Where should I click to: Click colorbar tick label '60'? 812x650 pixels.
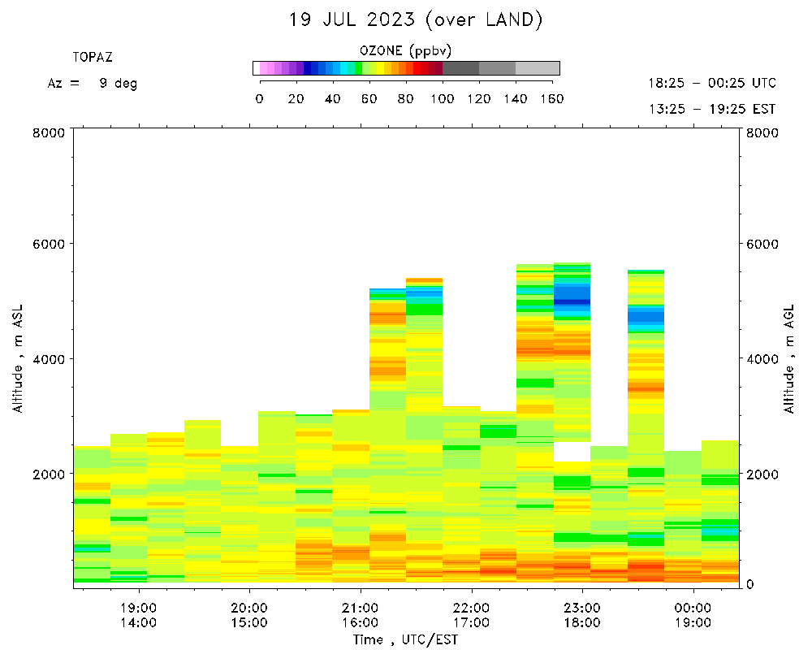(x=369, y=99)
